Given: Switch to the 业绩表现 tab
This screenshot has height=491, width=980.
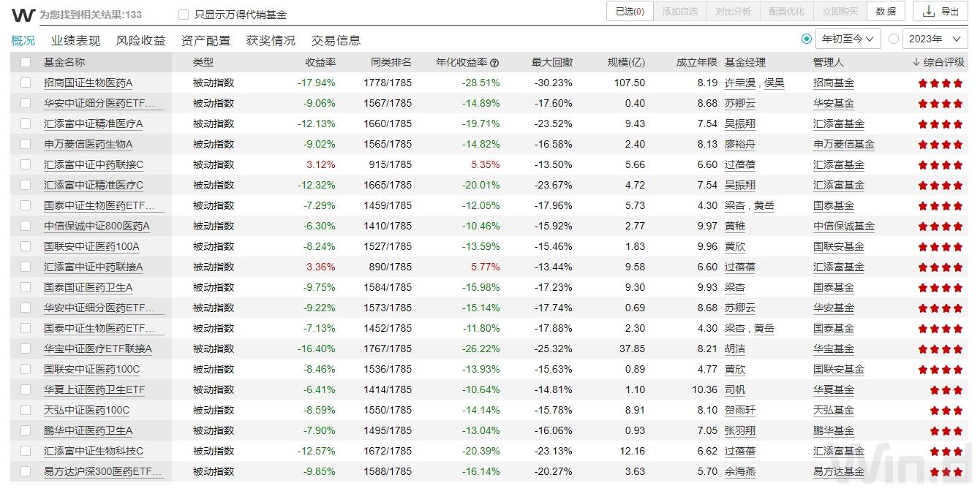Looking at the screenshot, I should tap(75, 41).
